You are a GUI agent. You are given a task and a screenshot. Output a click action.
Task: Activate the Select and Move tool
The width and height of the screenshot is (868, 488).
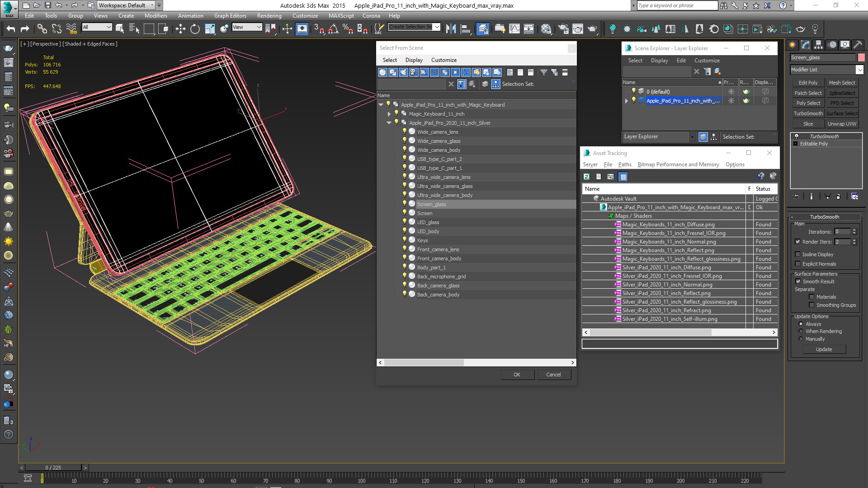click(x=180, y=29)
